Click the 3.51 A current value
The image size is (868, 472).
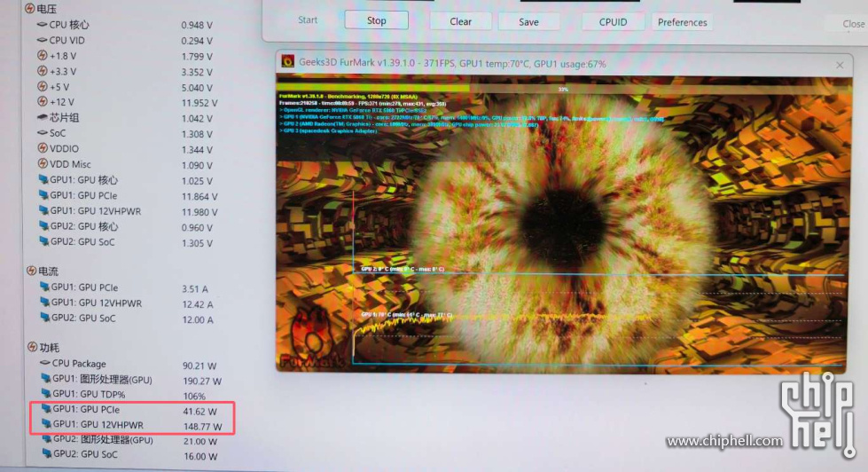195,288
